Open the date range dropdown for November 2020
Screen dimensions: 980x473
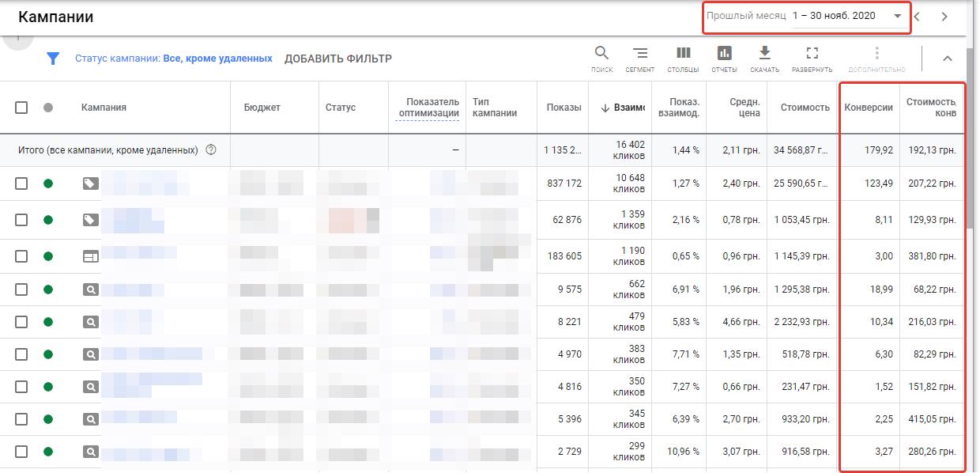[898, 17]
